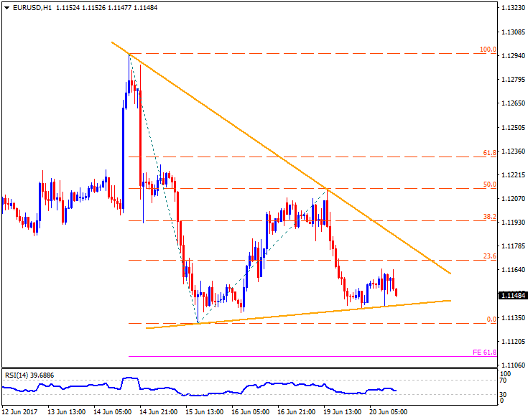Viewport: 528px width, 420px height.
Task: Select the FE 61.8 expansion label
Action: [485, 353]
